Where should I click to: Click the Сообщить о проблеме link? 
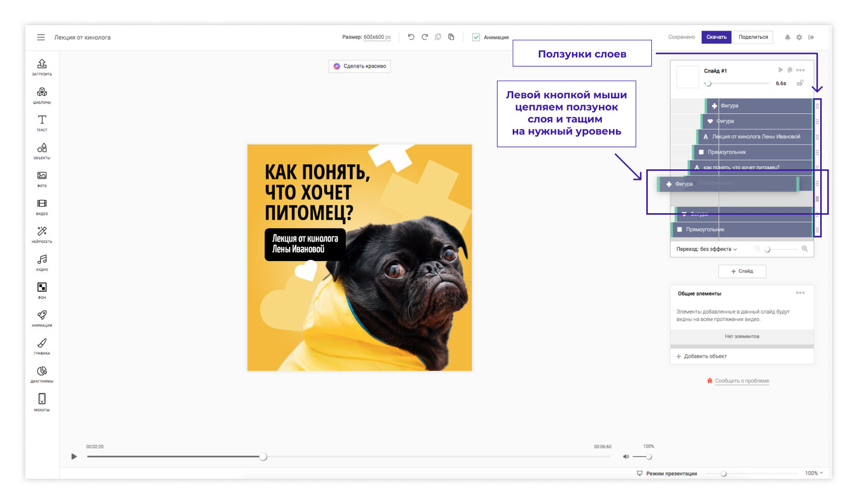pos(742,381)
